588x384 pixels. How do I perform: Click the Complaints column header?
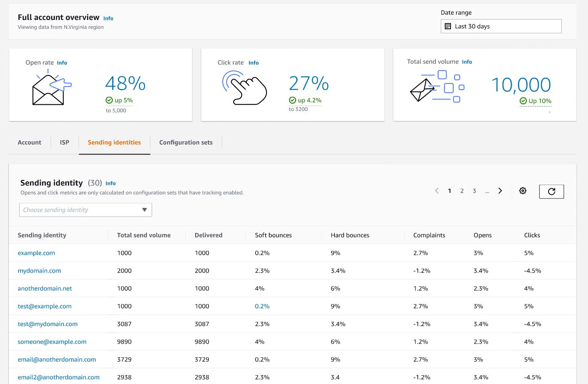[429, 235]
